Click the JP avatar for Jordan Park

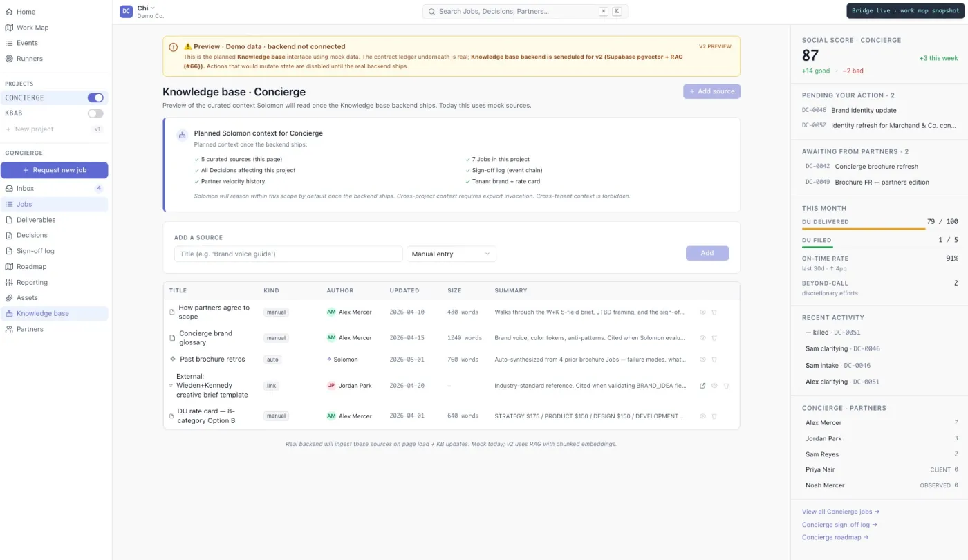click(x=331, y=386)
